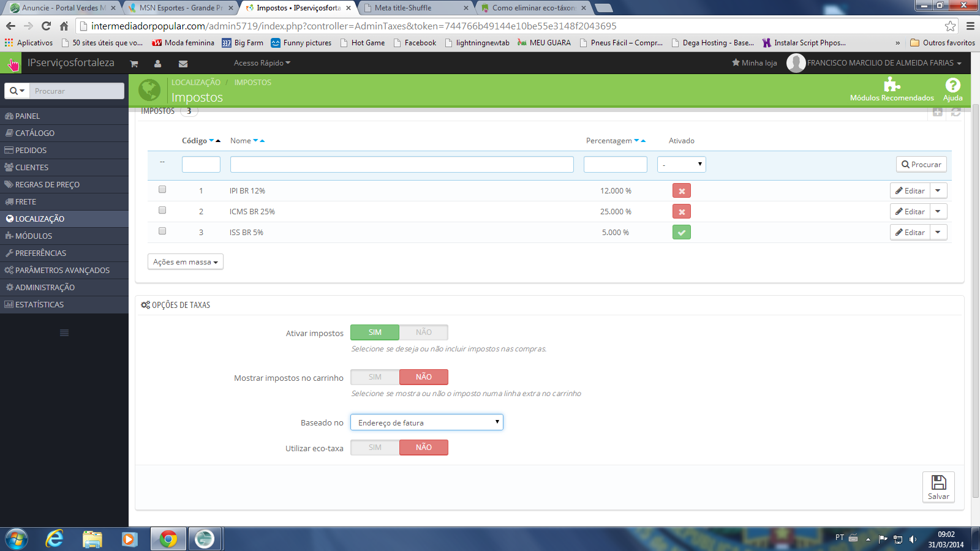
Task: Open the shopping cart icon in header
Action: 134,64
